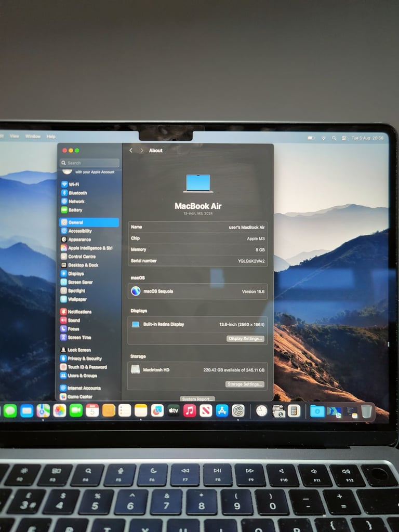Click the Display Settings button
The width and height of the screenshot is (399, 532).
[x=245, y=339]
